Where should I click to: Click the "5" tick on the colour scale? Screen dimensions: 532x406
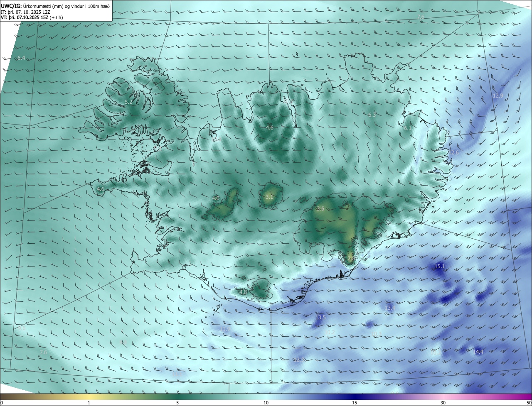click(177, 403)
